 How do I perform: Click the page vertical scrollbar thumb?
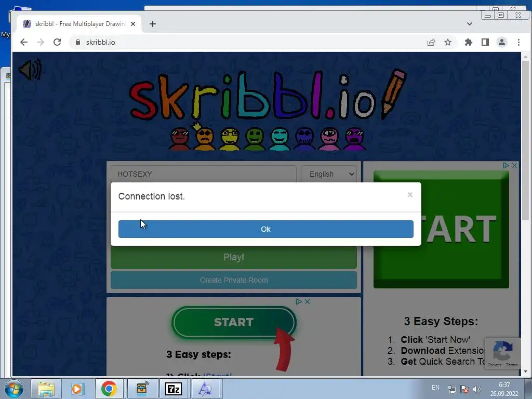[526, 140]
